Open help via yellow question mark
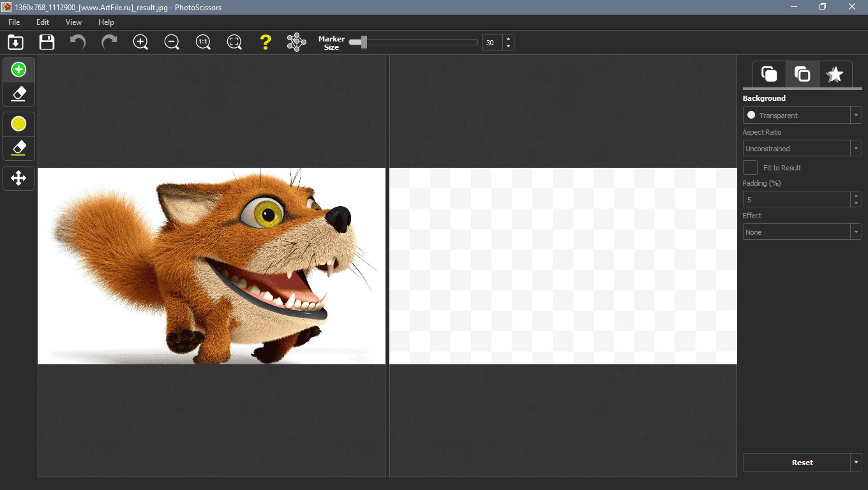Viewport: 868px width, 490px height. 266,43
